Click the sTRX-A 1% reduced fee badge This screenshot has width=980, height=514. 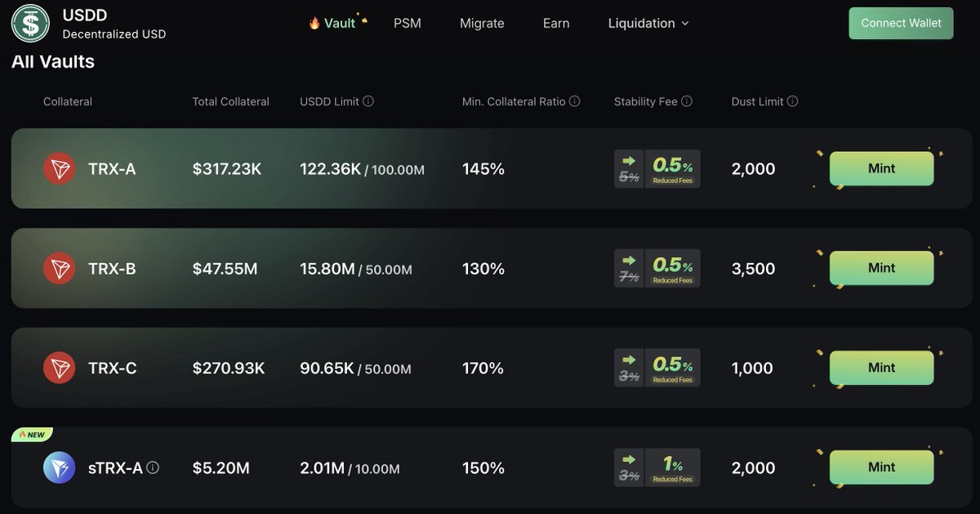(x=673, y=467)
